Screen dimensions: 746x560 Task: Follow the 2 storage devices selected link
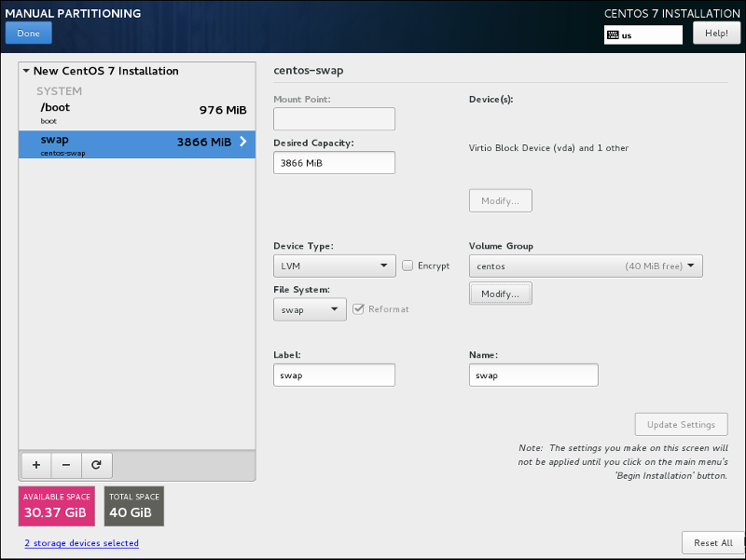point(81,542)
